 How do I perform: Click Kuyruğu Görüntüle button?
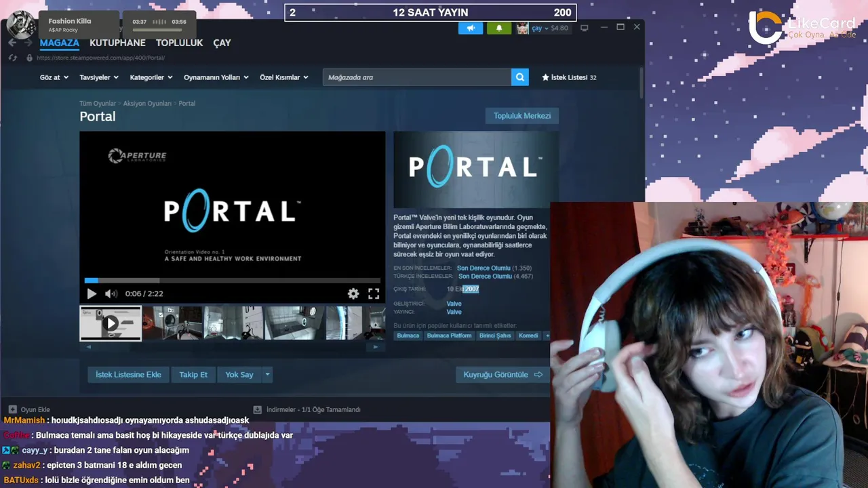click(502, 374)
